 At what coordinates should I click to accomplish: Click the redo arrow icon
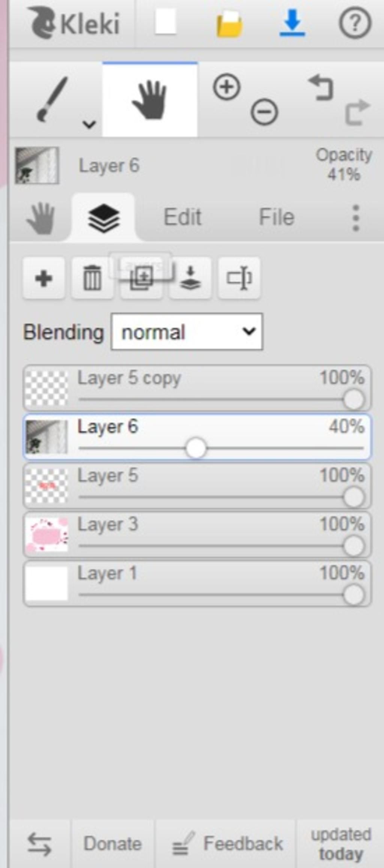pos(357,112)
